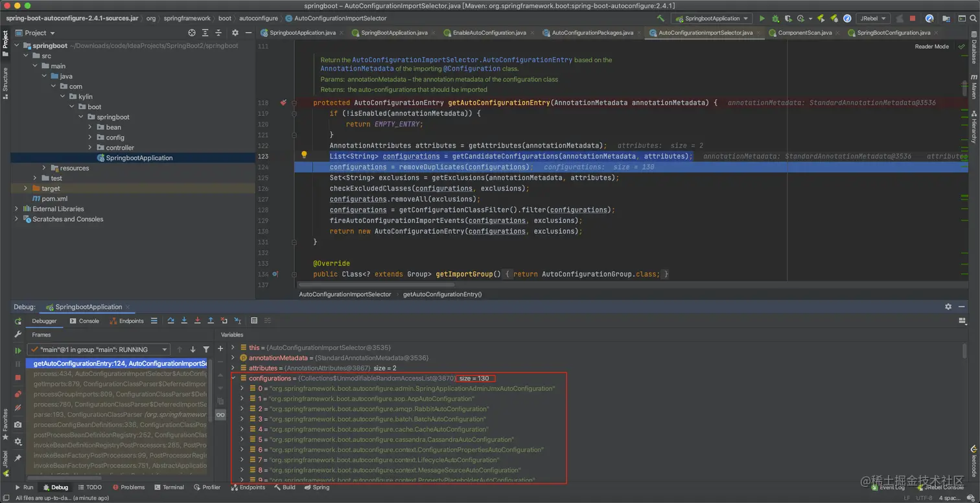980x503 pixels.
Task: Click getAutoConfigurationEntry() editor breadcrumb
Action: 442,294
